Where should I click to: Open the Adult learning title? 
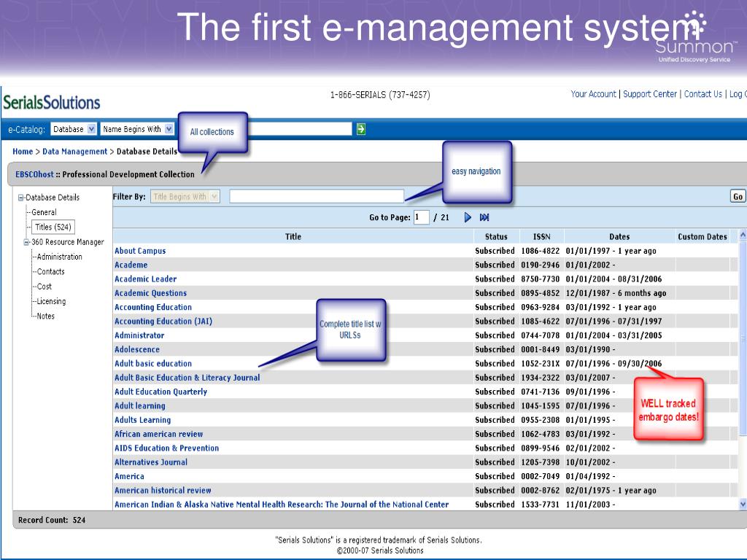pyautogui.click(x=139, y=406)
